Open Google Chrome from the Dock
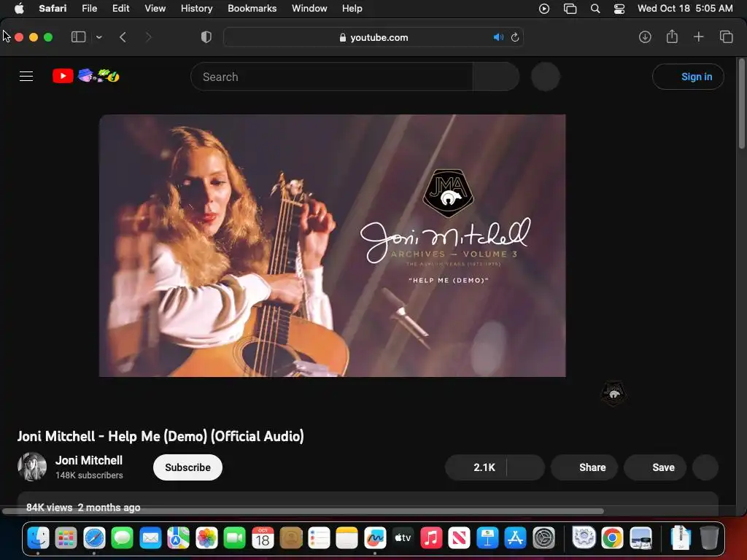 coord(612,538)
